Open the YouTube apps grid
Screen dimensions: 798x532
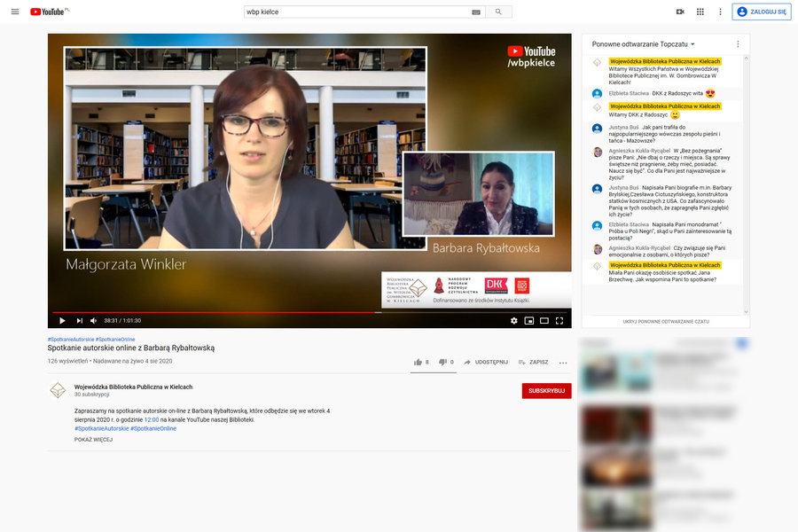[x=700, y=12]
